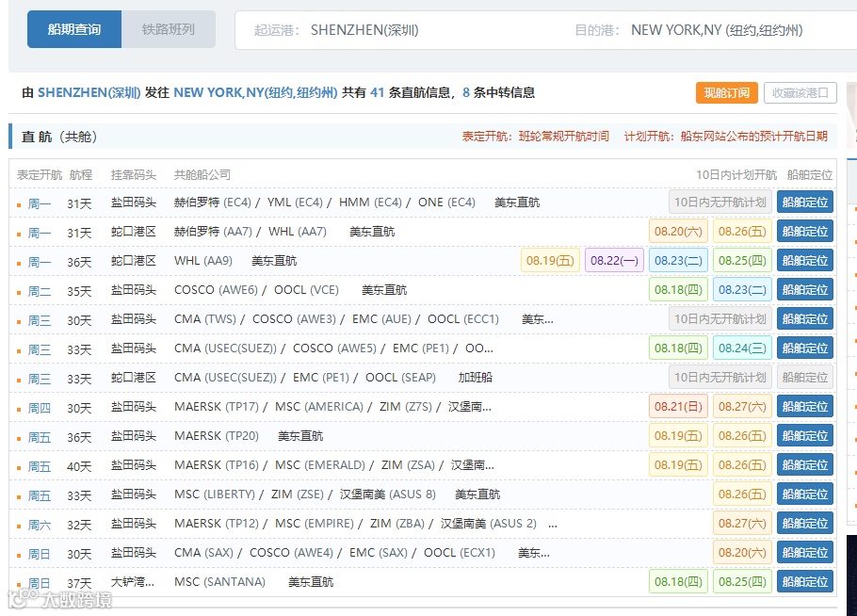
Task: Select the 08.25(四) date in the WHL (AA9) row
Action: [x=742, y=261]
